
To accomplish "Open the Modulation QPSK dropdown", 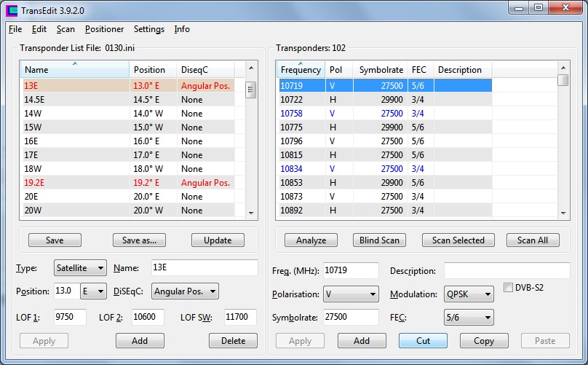I will point(469,294).
